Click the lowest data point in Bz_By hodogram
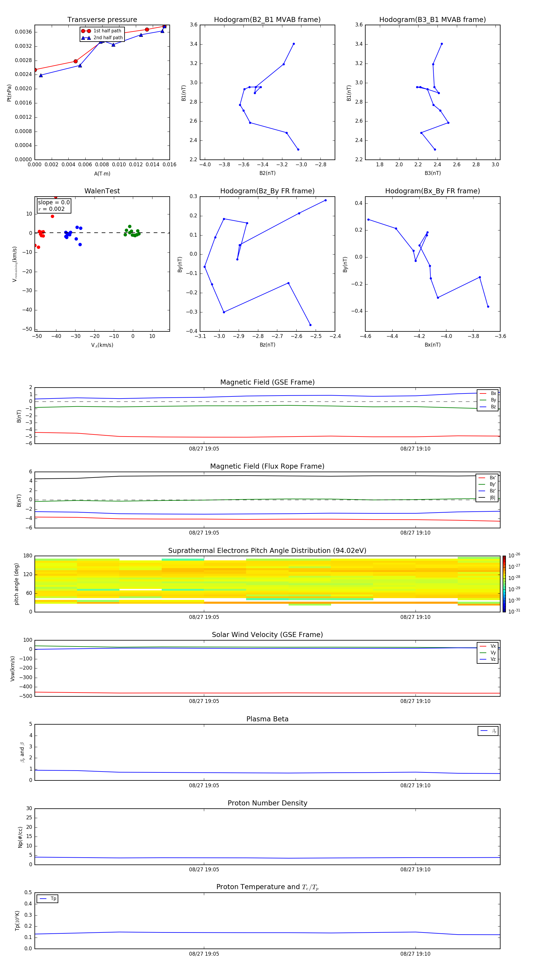The height and width of the screenshot is (980, 535). (x=310, y=325)
